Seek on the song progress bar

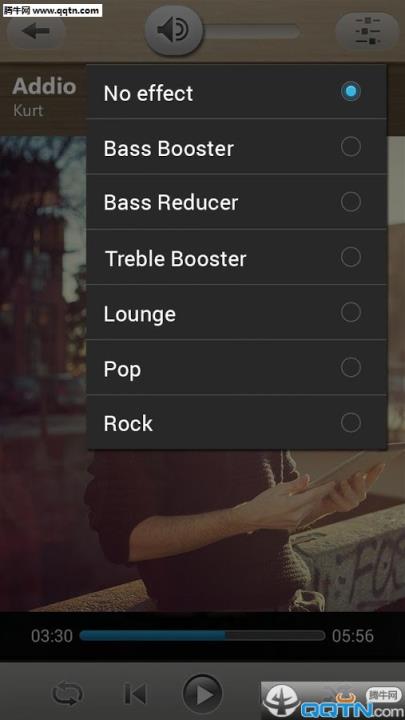tap(202, 636)
